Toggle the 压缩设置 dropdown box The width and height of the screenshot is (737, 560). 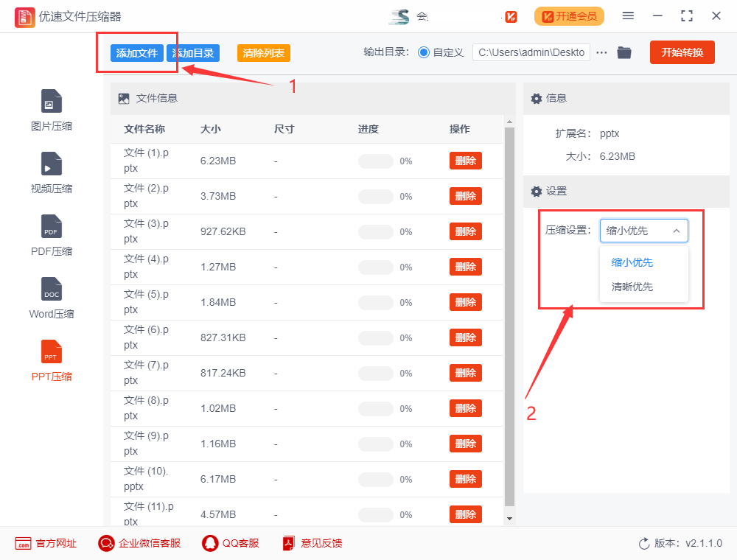tap(643, 231)
